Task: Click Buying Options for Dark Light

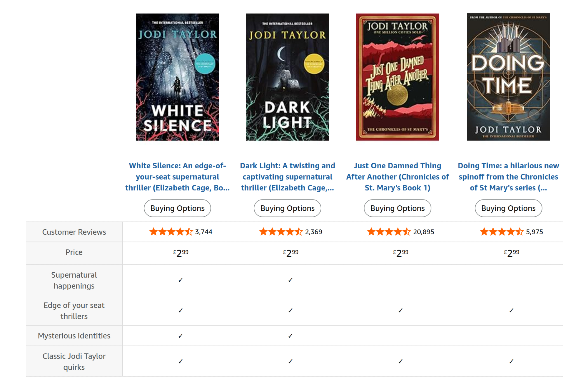Action: [287, 208]
